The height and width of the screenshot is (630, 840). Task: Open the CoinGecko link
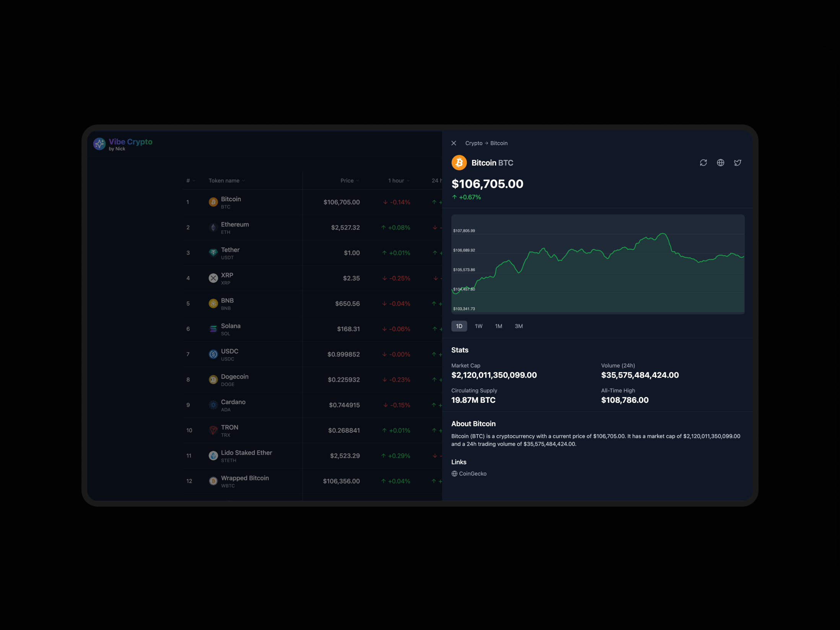click(472, 474)
